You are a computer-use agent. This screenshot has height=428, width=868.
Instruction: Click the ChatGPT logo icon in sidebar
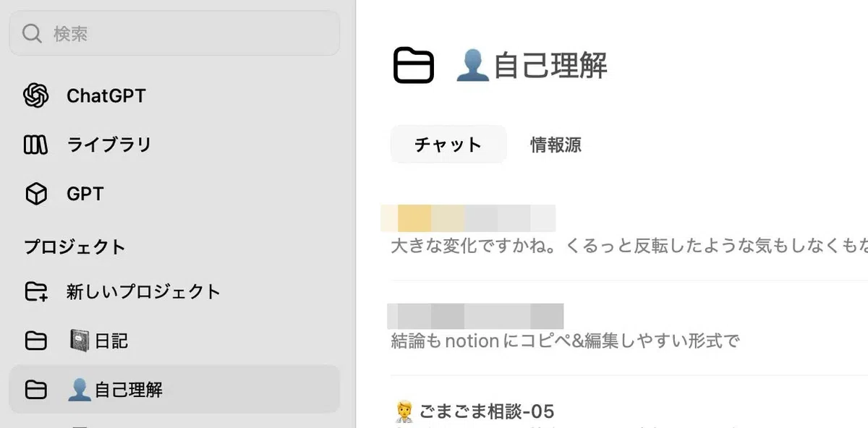tap(35, 95)
